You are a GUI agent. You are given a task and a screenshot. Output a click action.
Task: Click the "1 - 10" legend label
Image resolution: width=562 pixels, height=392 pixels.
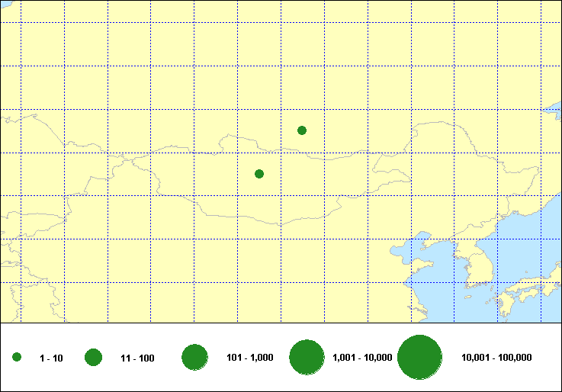(x=51, y=358)
